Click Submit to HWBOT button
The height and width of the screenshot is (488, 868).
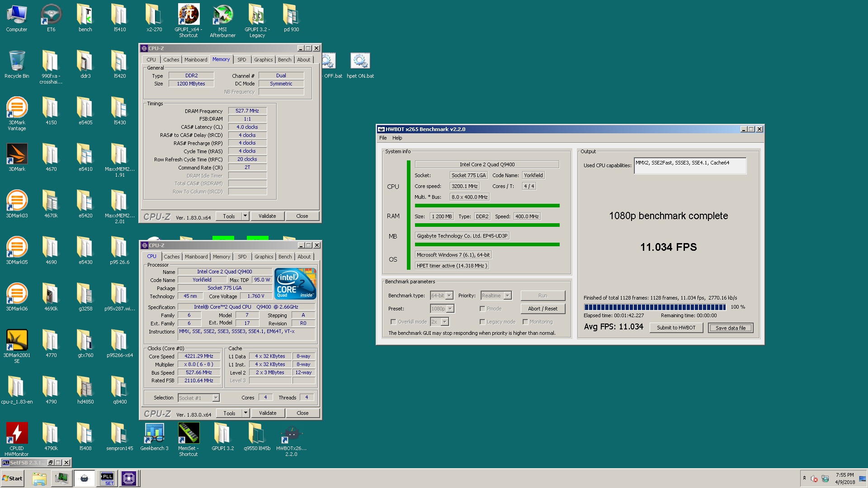click(x=676, y=328)
